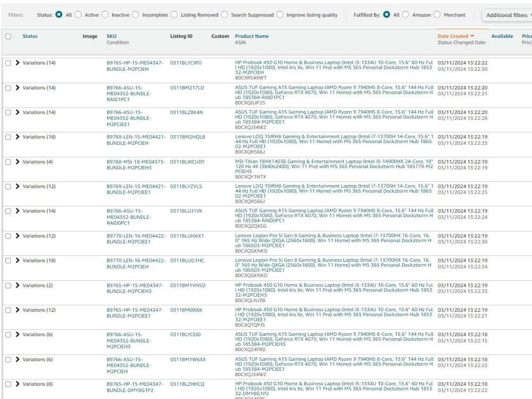Choose the Incomplete status filter
The image size is (532, 399).
click(x=135, y=14)
